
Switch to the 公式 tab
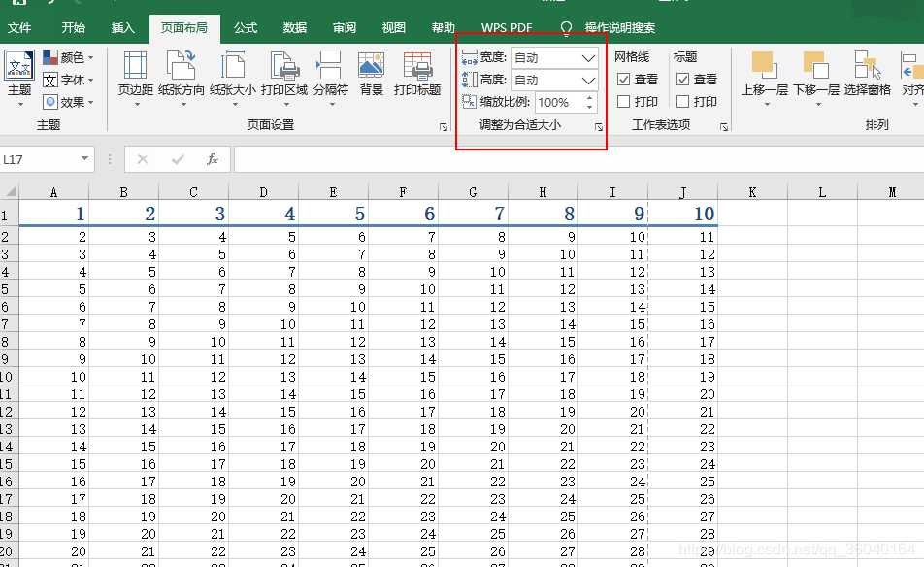pyautogui.click(x=246, y=28)
